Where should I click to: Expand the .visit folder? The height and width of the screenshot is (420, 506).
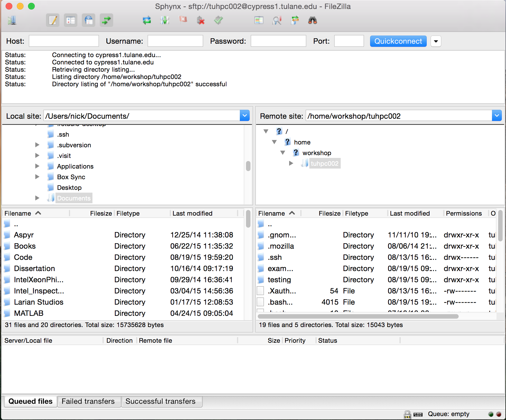coord(37,155)
